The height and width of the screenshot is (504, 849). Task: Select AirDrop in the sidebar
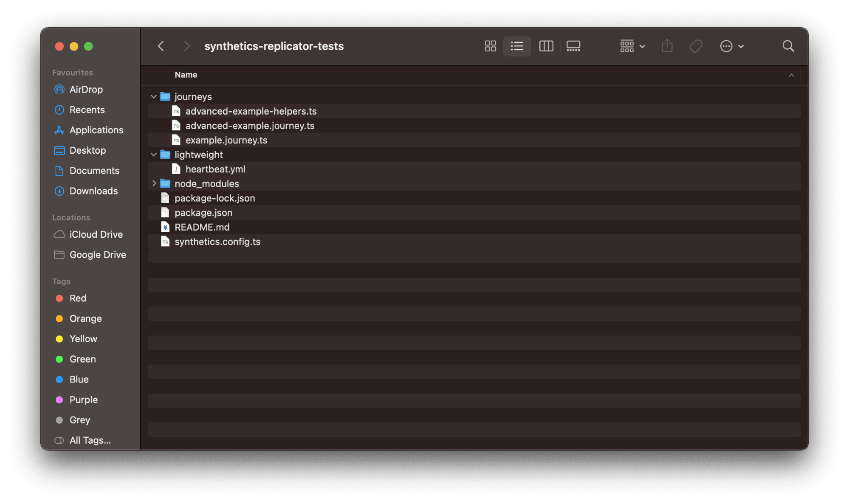pos(86,90)
